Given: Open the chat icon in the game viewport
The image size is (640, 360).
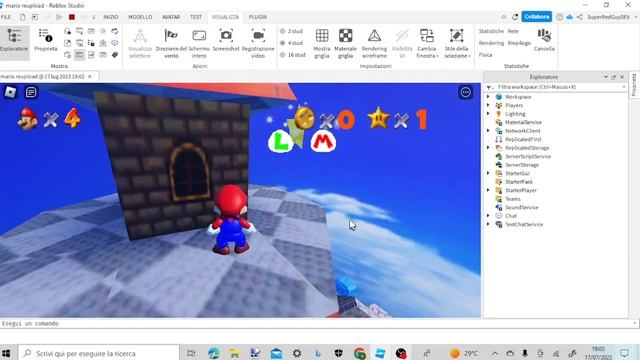Looking at the screenshot, I should pyautogui.click(x=31, y=92).
